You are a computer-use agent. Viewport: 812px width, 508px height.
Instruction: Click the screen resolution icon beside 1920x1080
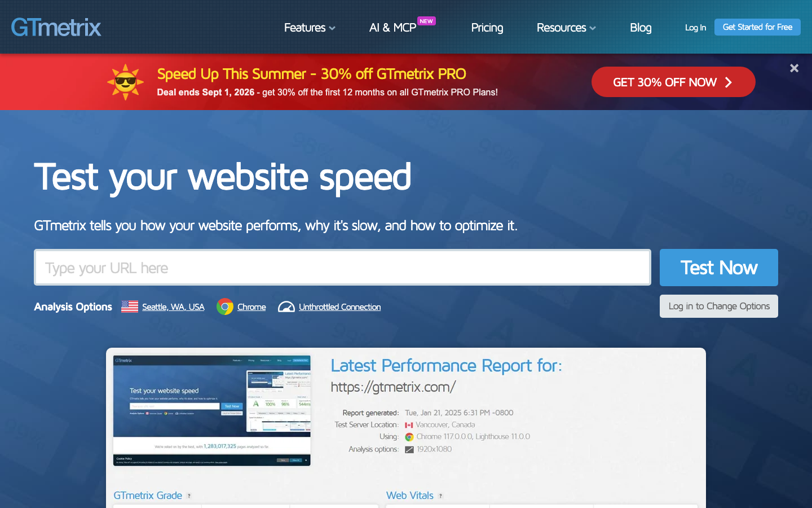point(409,449)
